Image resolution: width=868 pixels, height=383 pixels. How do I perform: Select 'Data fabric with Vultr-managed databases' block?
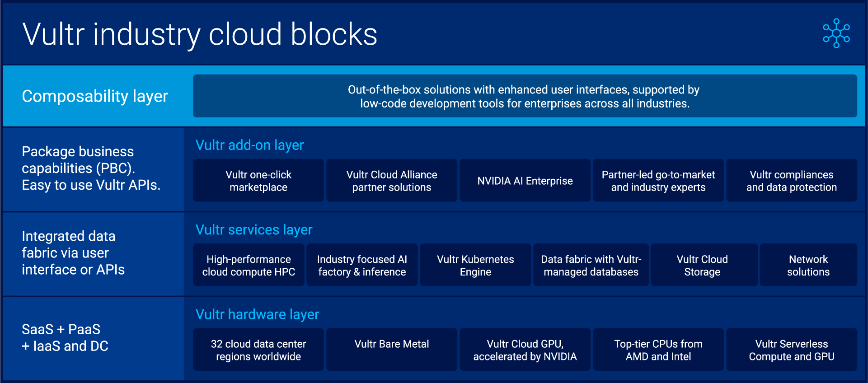point(591,265)
